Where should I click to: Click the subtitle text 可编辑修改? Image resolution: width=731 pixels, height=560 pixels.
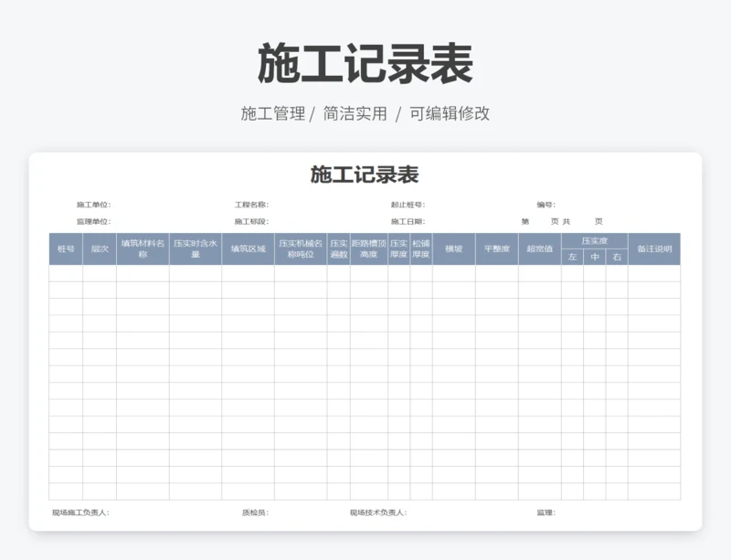[x=450, y=113]
